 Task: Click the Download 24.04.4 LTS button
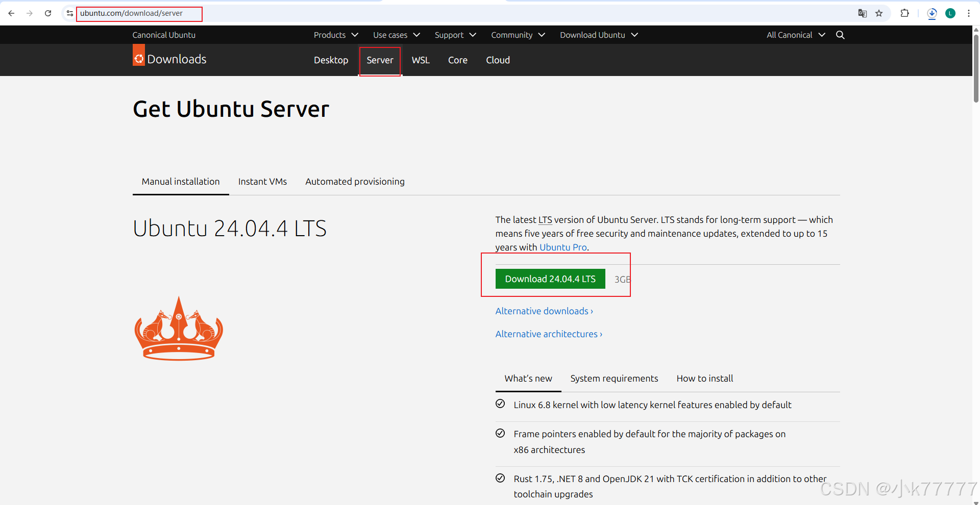550,279
